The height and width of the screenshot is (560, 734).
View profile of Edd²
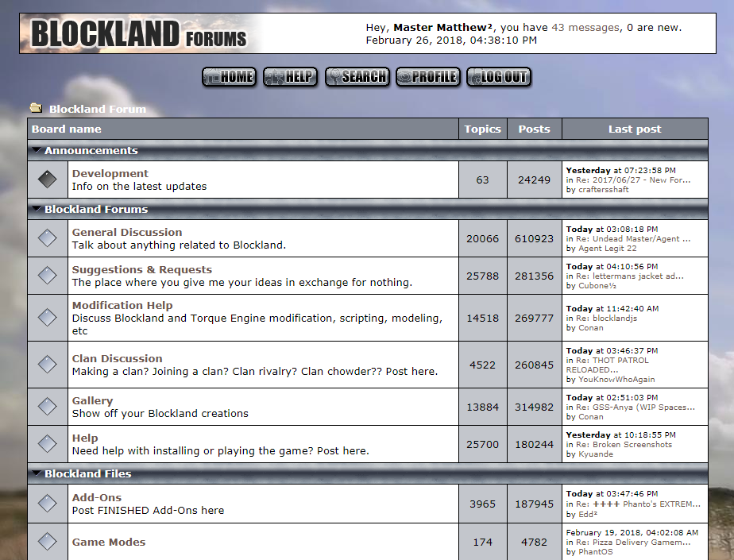(x=588, y=515)
